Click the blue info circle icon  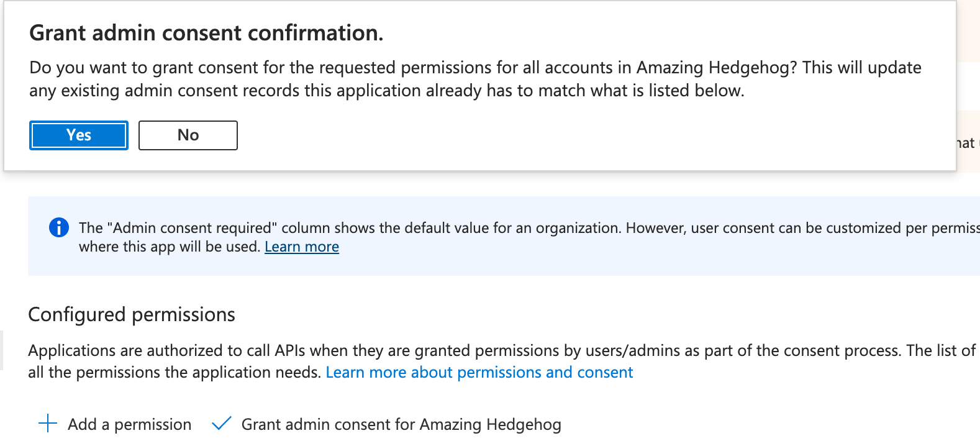(59, 228)
